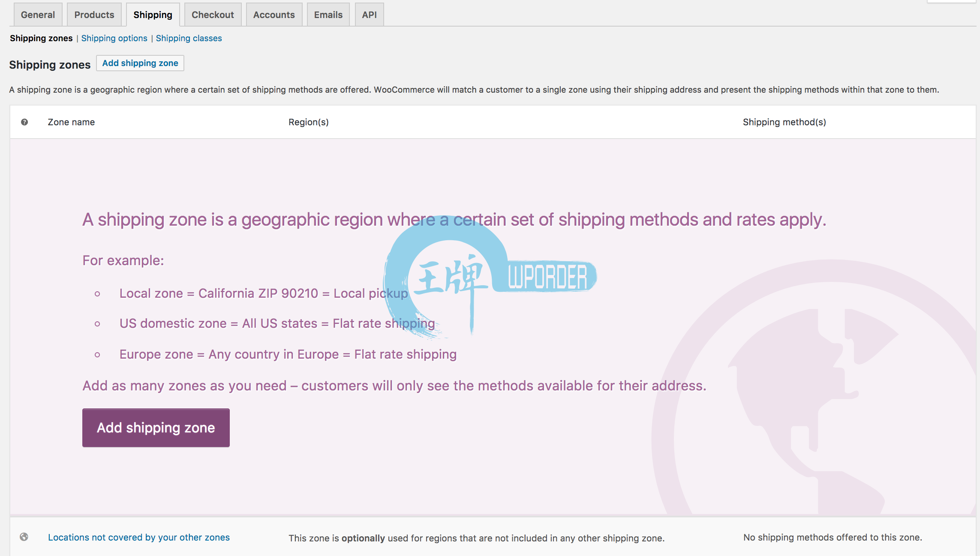Click the Zone name column header

(71, 122)
